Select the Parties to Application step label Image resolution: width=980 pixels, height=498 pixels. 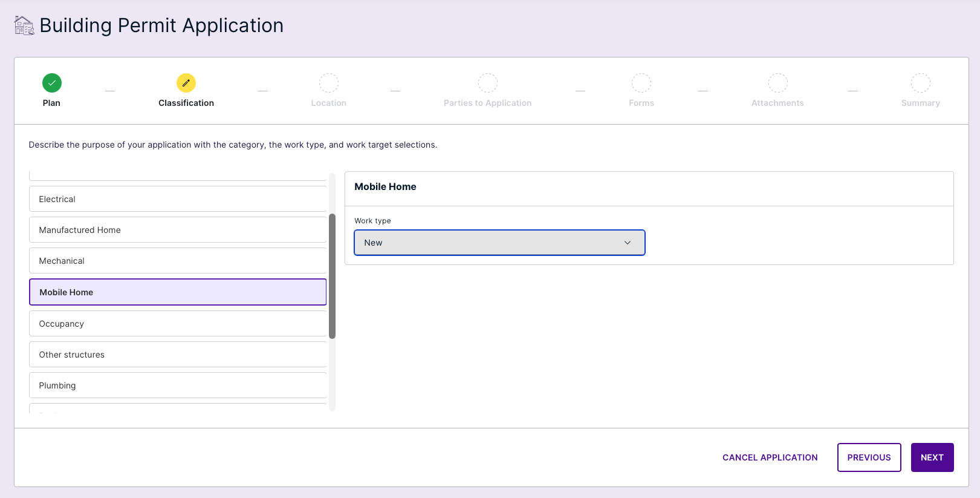(488, 103)
